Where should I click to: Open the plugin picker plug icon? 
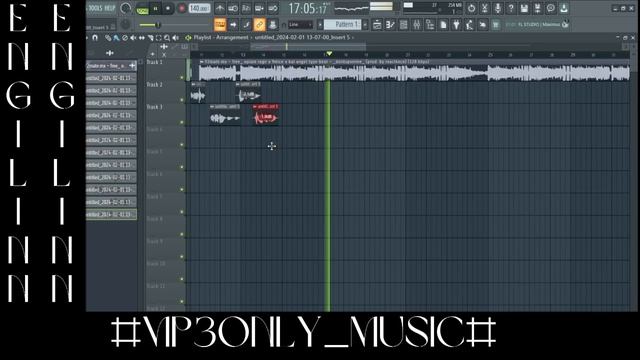[456, 25]
